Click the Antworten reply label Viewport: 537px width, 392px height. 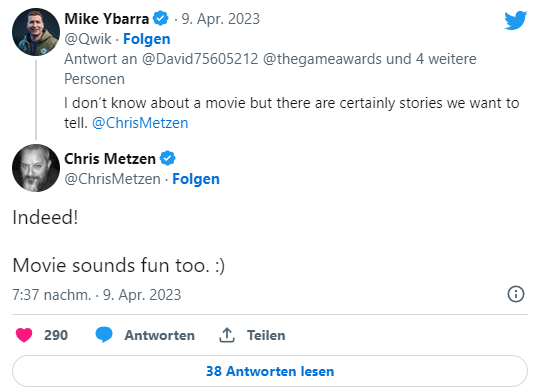click(160, 335)
